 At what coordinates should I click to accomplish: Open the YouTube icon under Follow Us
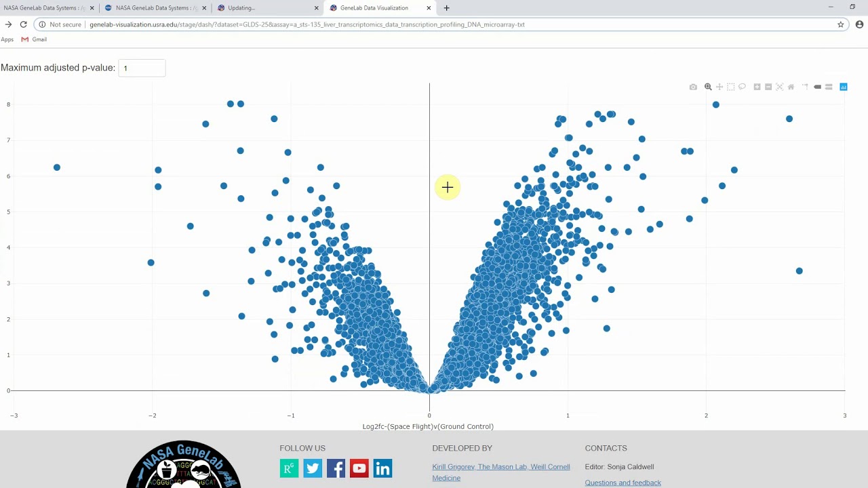pos(359,468)
